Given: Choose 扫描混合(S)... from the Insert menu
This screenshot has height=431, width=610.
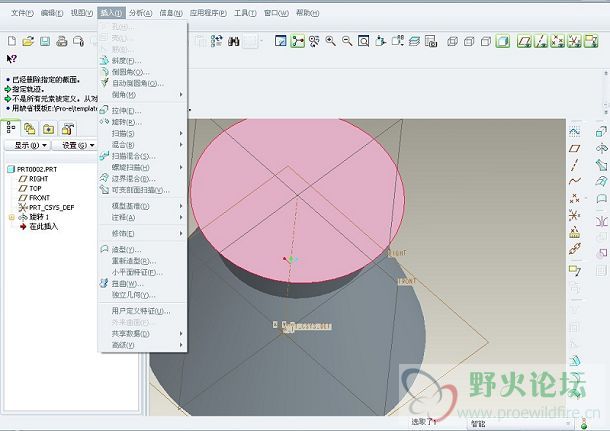Looking at the screenshot, I should pos(142,156).
